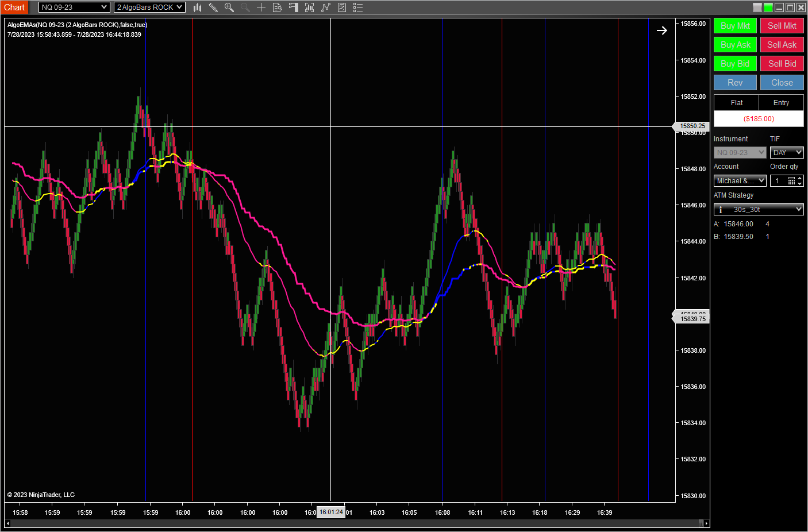
Task: Click Buy Mkt button
Action: 735,26
